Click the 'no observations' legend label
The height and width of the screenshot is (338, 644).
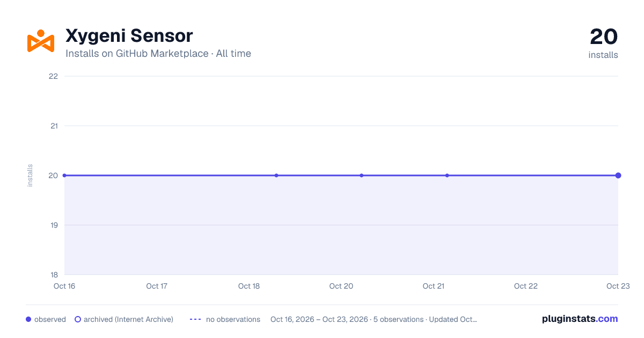click(233, 319)
